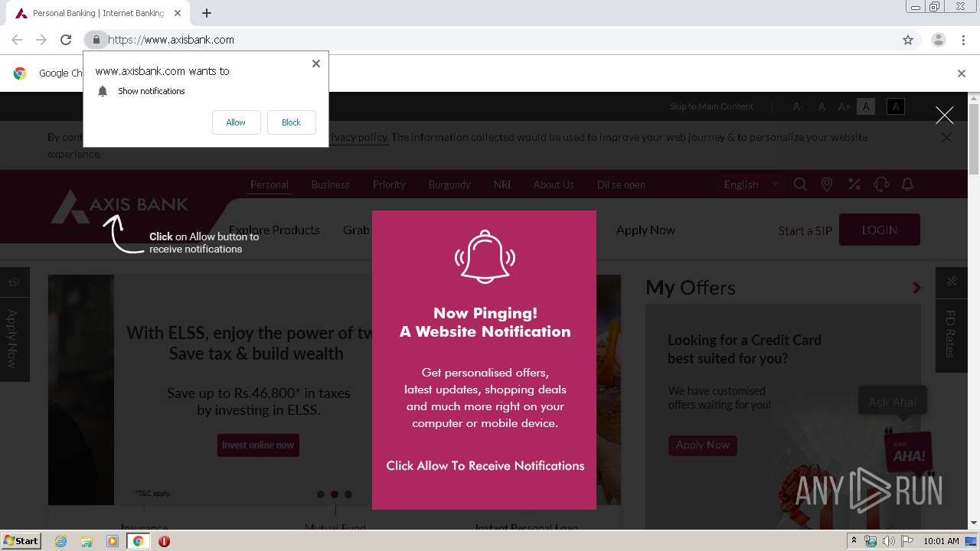Launch Internet Explorer from taskbar
980x551 pixels.
(x=61, y=541)
